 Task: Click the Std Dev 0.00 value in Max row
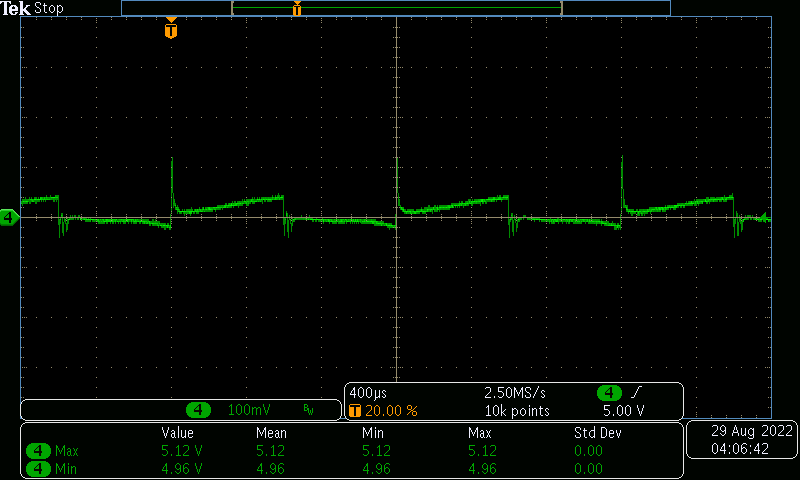(x=588, y=451)
